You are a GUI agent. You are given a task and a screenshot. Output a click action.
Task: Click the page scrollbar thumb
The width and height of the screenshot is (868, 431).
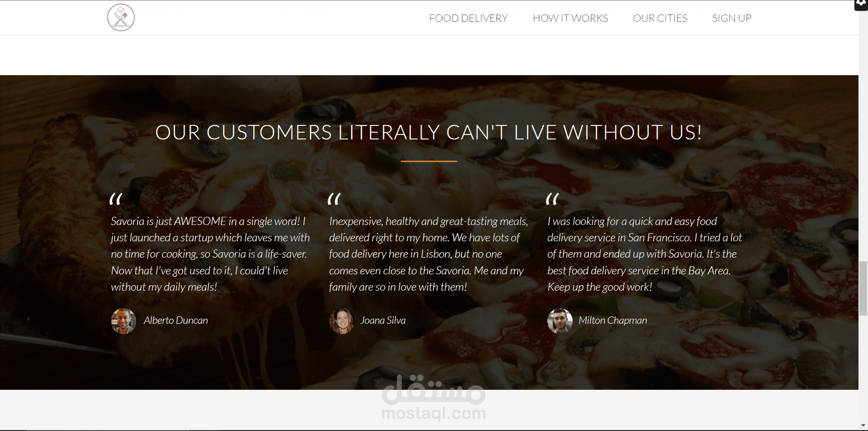pyautogui.click(x=863, y=288)
